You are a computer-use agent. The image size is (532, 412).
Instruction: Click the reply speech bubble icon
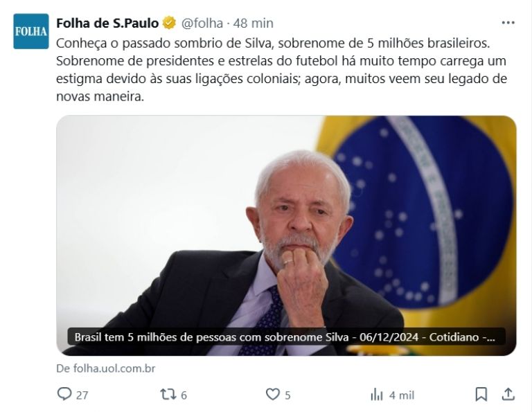[64, 395]
